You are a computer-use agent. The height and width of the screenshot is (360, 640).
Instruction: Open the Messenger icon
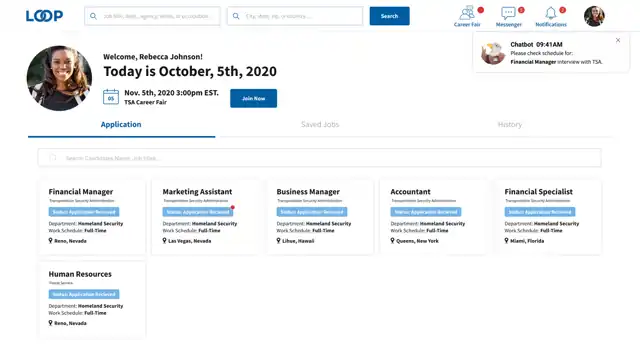pos(508,13)
